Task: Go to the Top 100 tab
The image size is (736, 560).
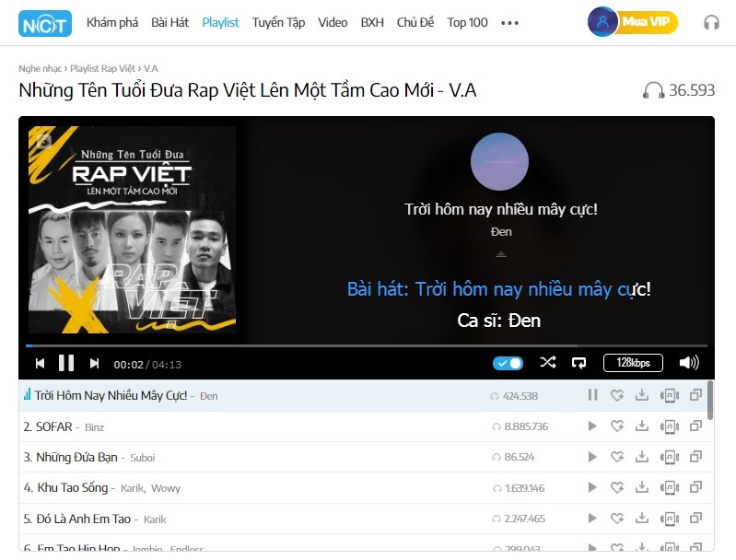Action: (467, 22)
